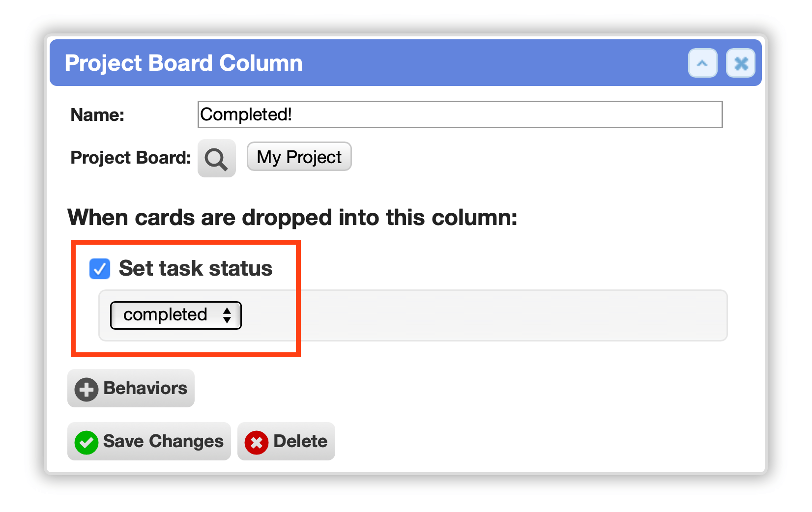This screenshot has height=512, width=812.
Task: Click the up/down arrows of the status selector
Action: click(x=227, y=315)
